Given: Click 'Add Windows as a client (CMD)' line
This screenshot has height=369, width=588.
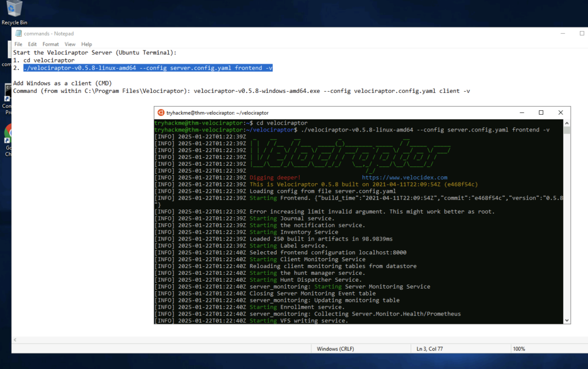Looking at the screenshot, I should (x=62, y=83).
